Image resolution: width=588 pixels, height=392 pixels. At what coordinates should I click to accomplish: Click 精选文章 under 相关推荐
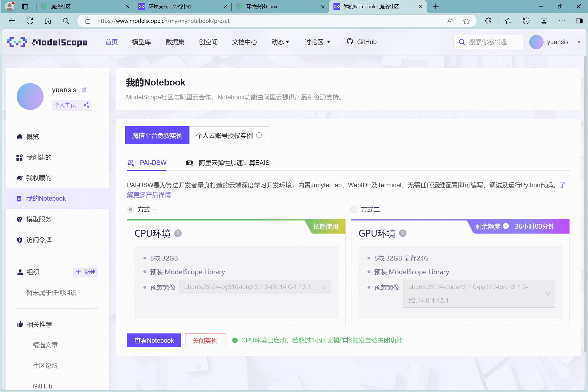45,345
